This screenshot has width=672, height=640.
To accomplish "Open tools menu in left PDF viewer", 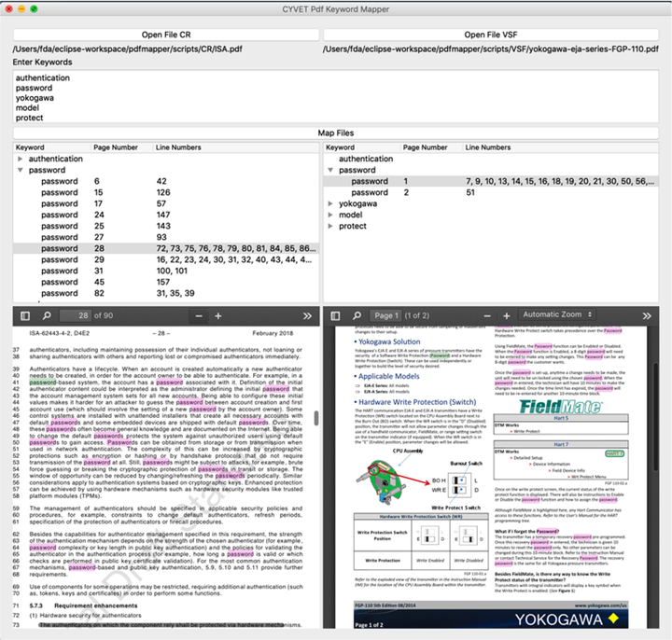I will click(307, 316).
